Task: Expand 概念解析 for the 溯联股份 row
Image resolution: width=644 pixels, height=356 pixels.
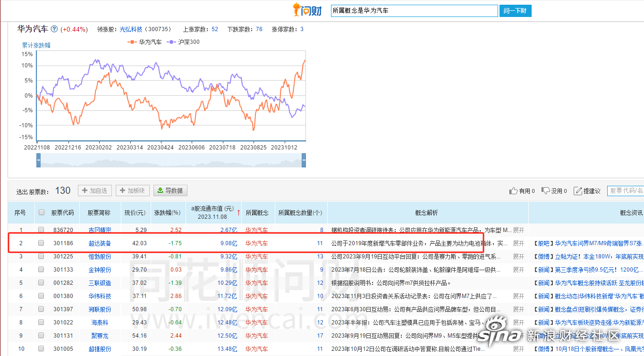Action: [x=518, y=309]
